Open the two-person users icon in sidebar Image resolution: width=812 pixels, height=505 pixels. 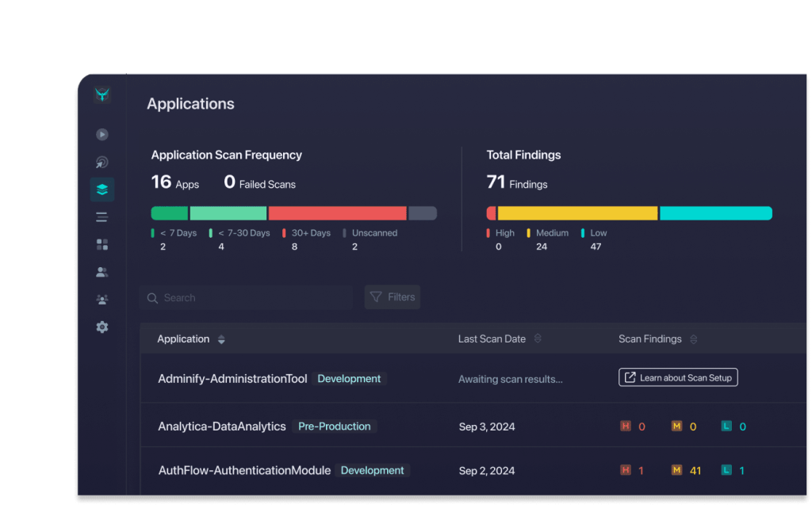(x=101, y=272)
